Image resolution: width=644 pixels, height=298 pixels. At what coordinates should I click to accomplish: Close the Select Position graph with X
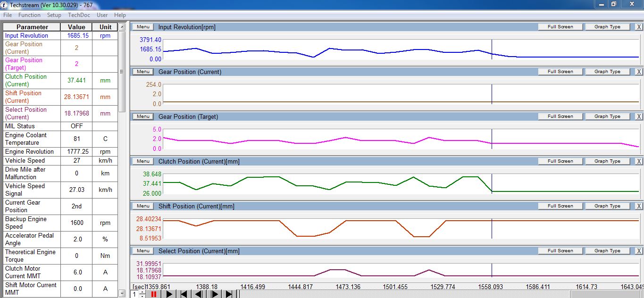click(638, 251)
